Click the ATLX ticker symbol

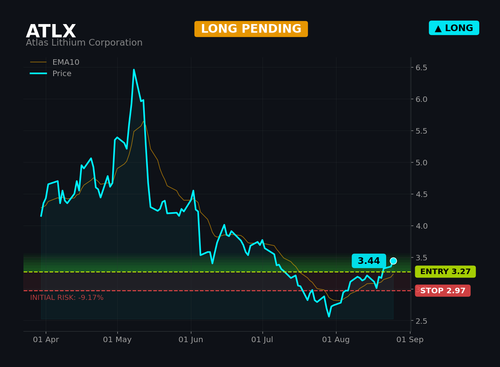pyautogui.click(x=51, y=31)
